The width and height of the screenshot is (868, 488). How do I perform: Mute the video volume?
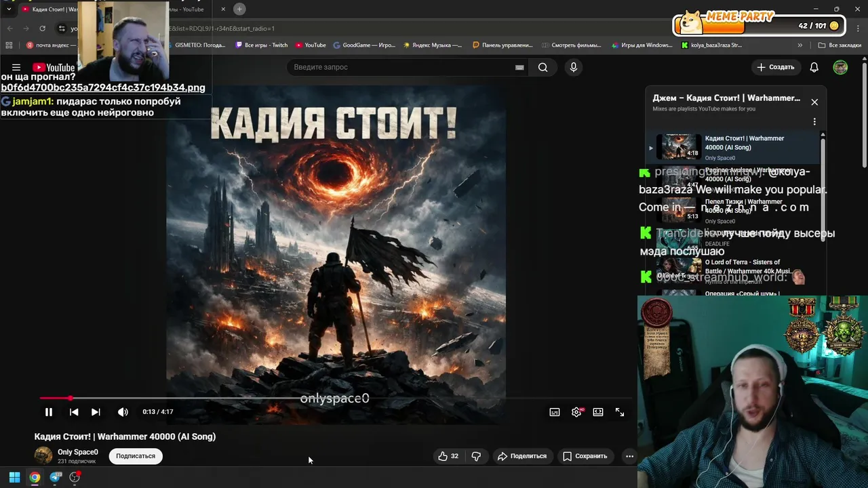click(x=123, y=412)
